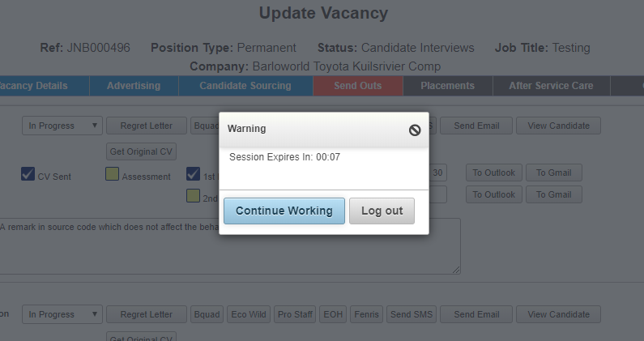Screen dimensions: 644x341
Task: Click Log out in the warning dialog
Action: 382,211
